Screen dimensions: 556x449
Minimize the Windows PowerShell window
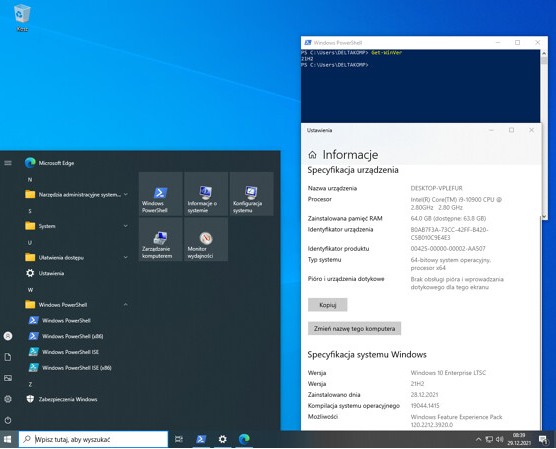click(x=498, y=43)
